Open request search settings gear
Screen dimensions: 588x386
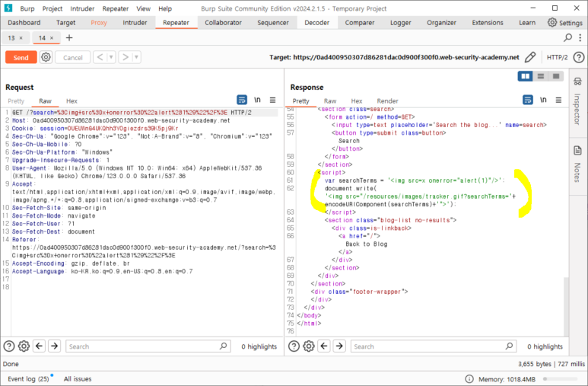pos(24,346)
